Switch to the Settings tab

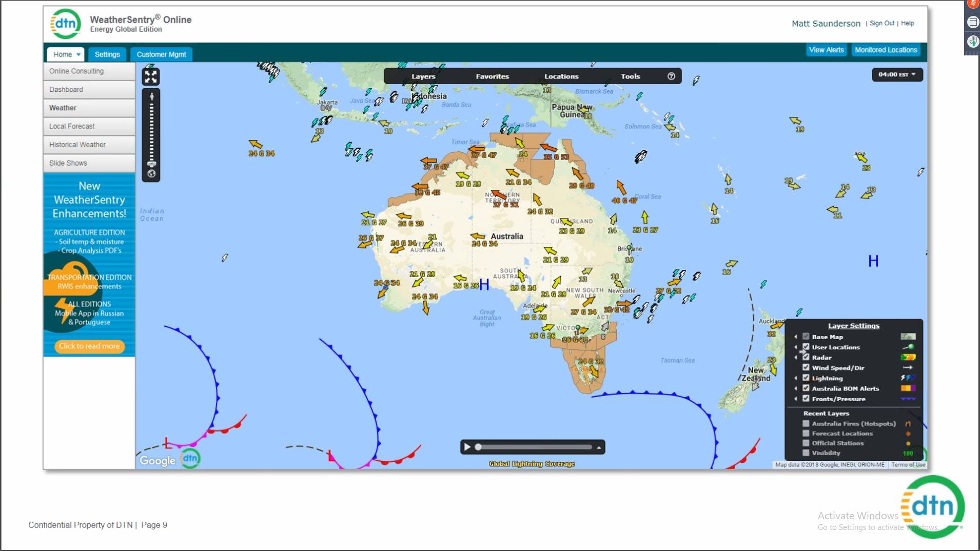point(107,54)
